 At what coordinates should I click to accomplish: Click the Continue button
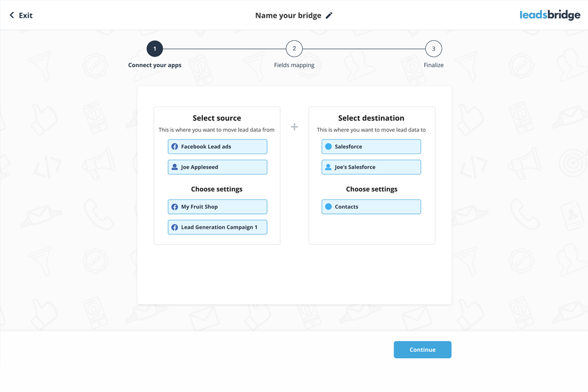422,350
